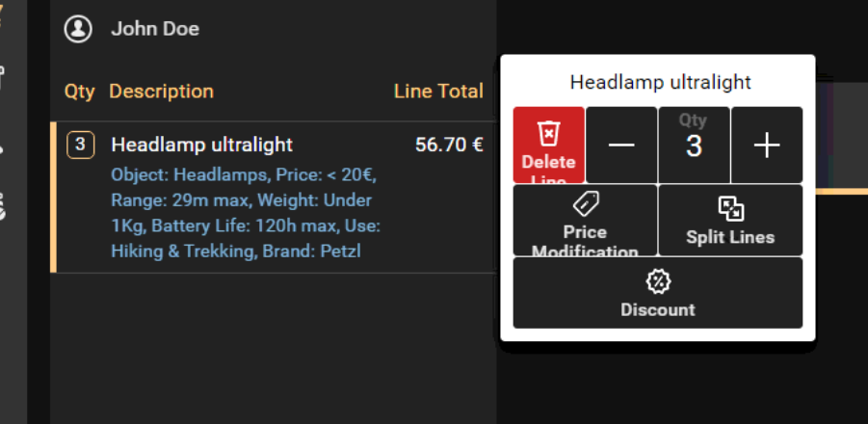Viewport: 868px width, 424px height.
Task: Decrease quantity with the minus icon
Action: (x=621, y=145)
